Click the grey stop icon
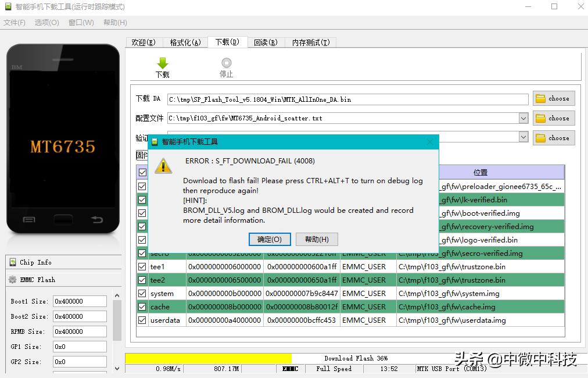 (x=227, y=63)
